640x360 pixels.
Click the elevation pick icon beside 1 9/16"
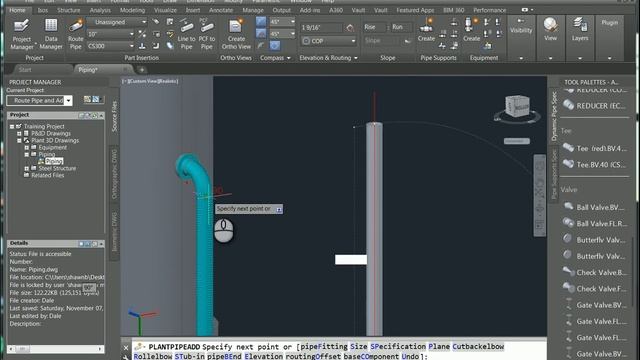(350, 28)
